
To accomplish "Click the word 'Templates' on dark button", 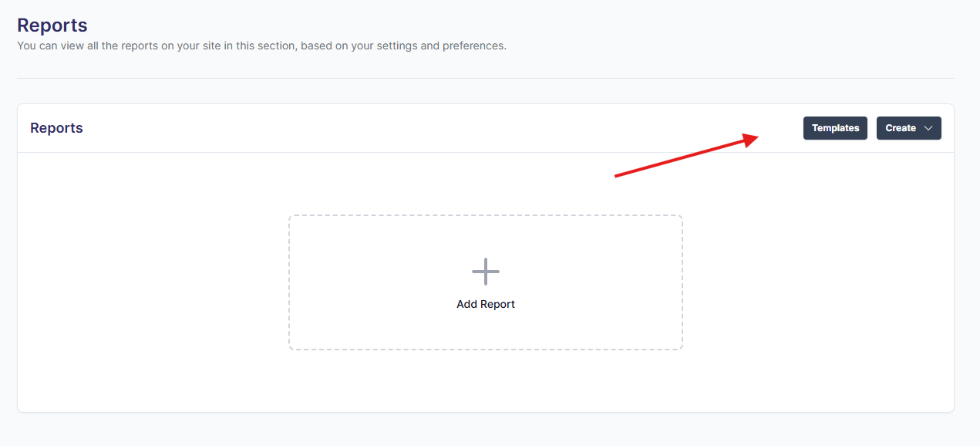I will click(x=835, y=128).
